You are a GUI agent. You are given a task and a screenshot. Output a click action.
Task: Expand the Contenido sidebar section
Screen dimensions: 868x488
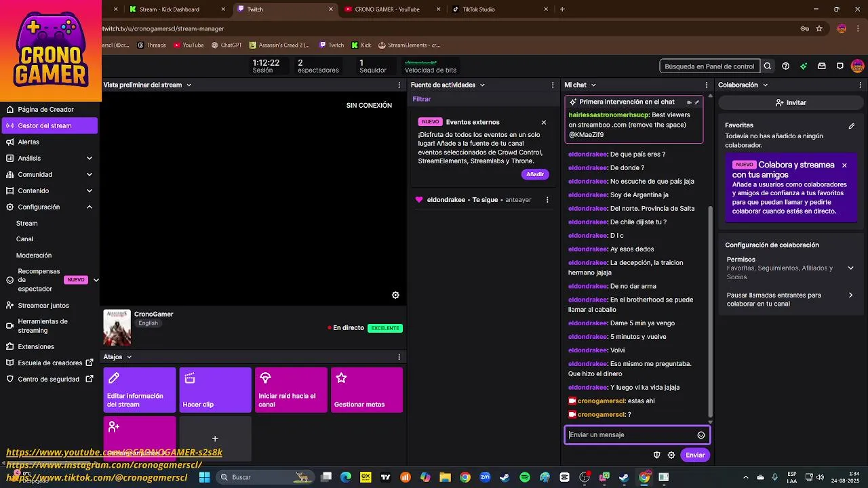pos(90,191)
